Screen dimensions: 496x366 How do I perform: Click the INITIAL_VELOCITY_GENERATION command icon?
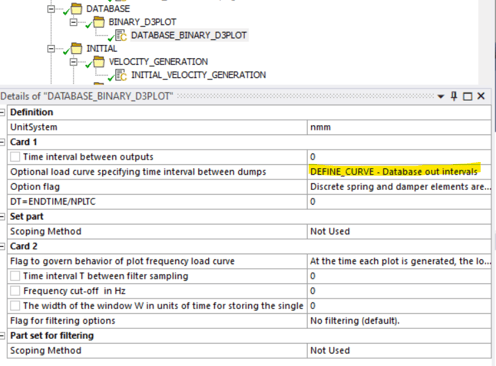[121, 75]
